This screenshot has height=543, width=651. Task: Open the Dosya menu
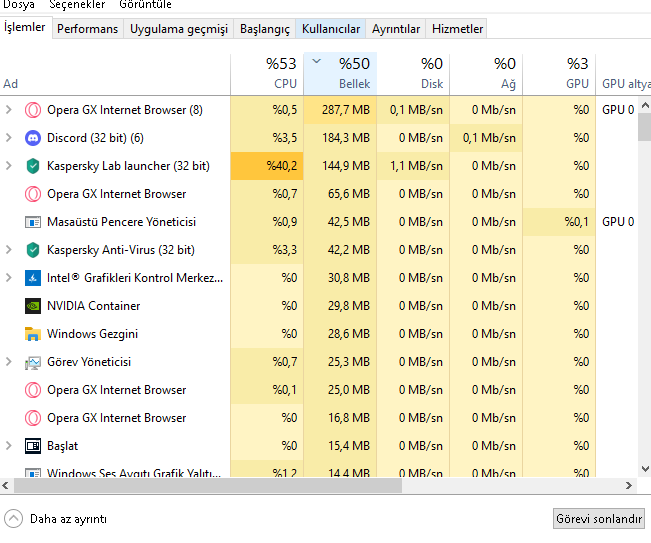tap(19, 5)
